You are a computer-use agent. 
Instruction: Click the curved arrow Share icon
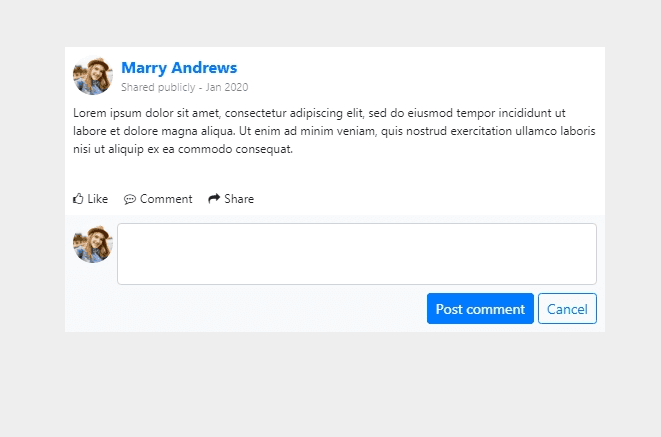[x=214, y=199]
